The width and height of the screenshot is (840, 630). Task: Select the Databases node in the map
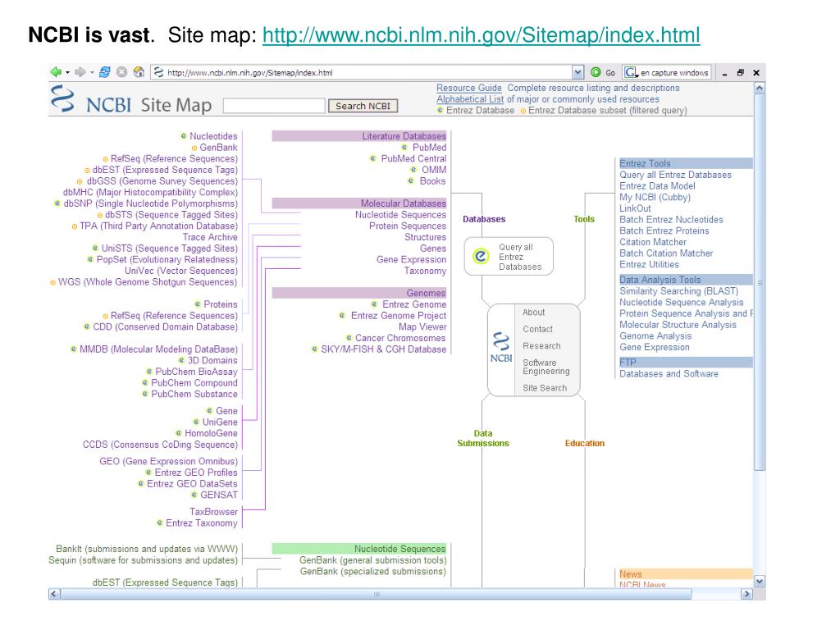[484, 219]
